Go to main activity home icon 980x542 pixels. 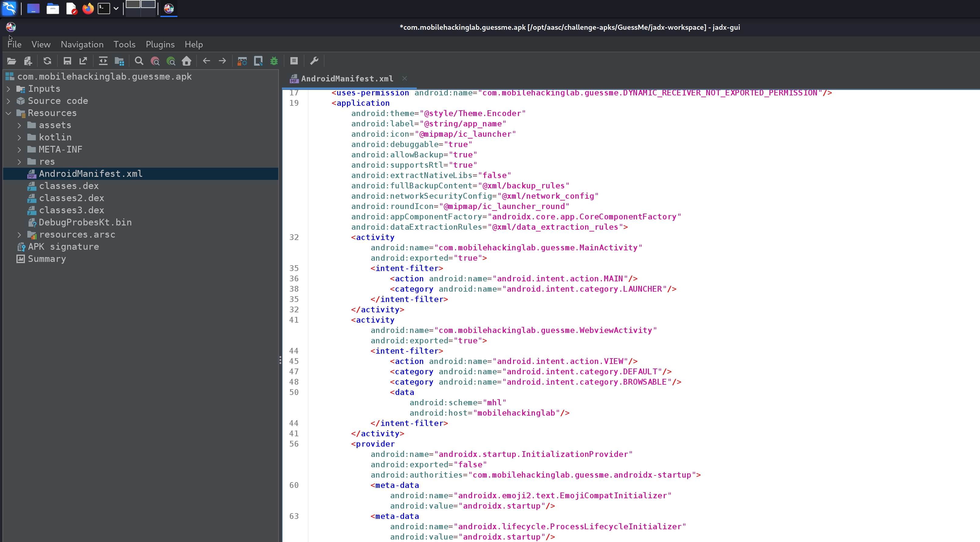187,61
